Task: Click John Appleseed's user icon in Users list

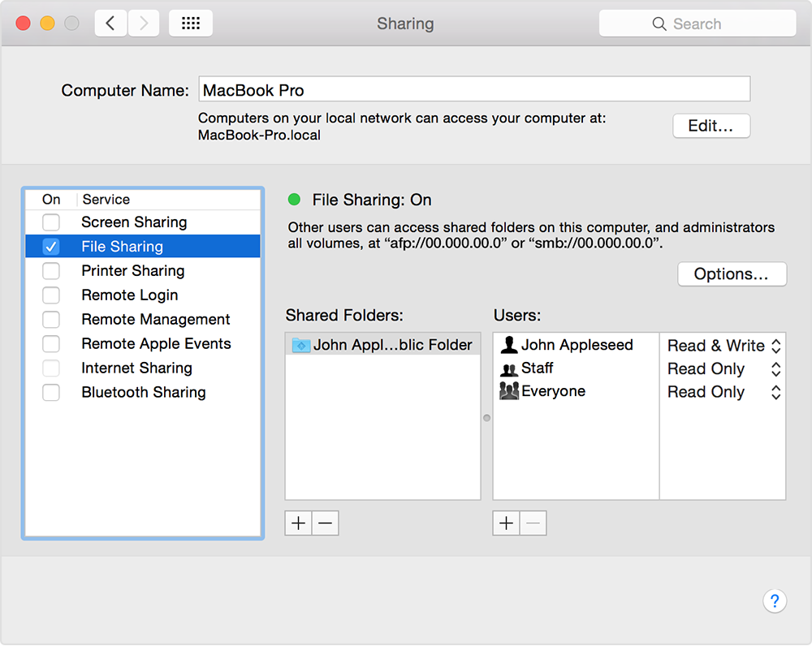Action: coord(509,344)
